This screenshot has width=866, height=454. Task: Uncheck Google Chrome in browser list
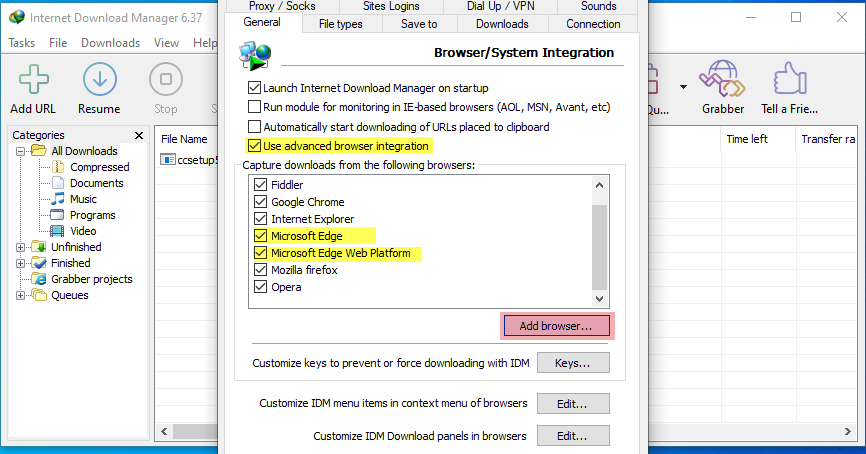260,202
